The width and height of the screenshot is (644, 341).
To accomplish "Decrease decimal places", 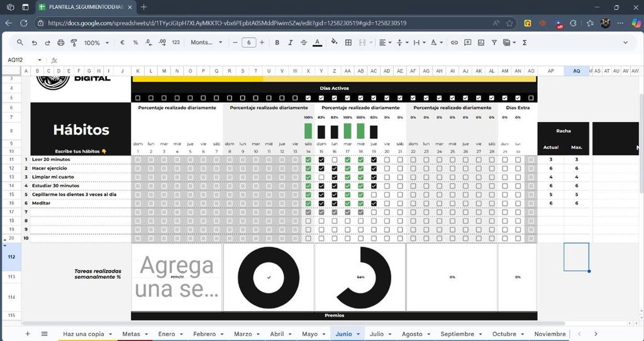I will (x=148, y=42).
